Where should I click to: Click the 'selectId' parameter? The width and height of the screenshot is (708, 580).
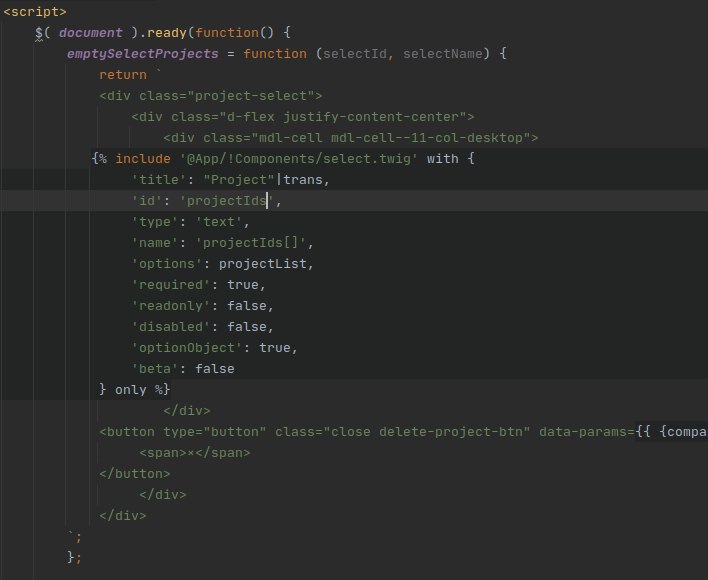tap(354, 54)
